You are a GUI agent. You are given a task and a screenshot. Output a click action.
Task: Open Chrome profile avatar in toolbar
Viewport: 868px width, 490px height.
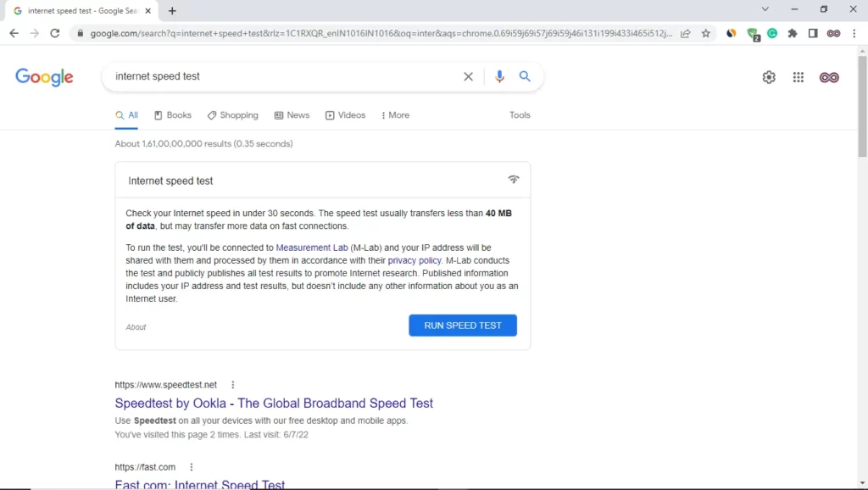coord(834,33)
